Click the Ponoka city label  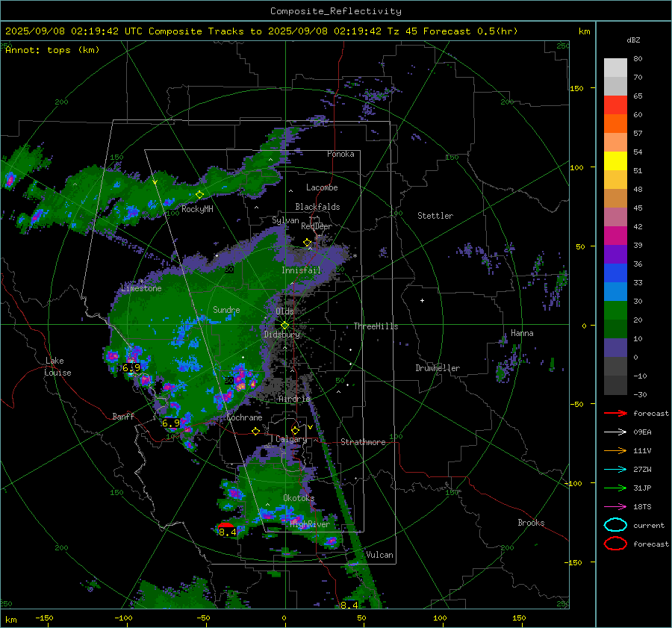(x=340, y=154)
